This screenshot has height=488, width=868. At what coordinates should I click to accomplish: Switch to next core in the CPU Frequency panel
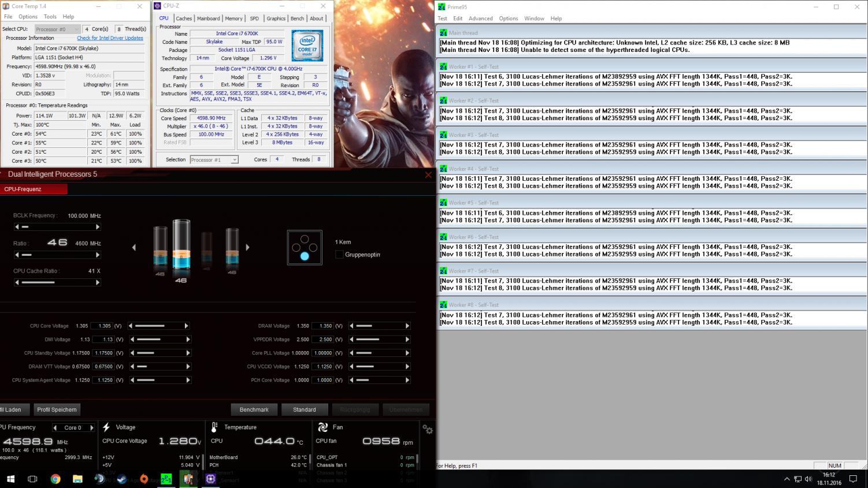91,428
